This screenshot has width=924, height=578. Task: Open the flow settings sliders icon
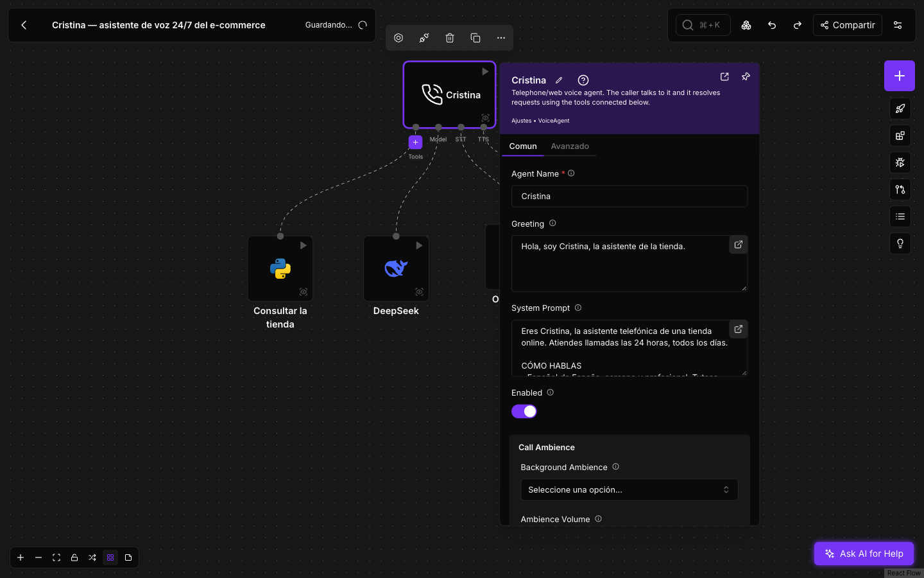point(898,25)
